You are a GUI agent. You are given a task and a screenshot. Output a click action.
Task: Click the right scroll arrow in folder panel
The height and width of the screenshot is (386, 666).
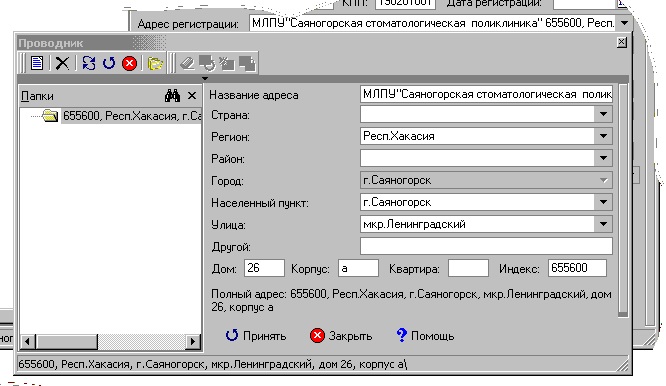point(193,341)
